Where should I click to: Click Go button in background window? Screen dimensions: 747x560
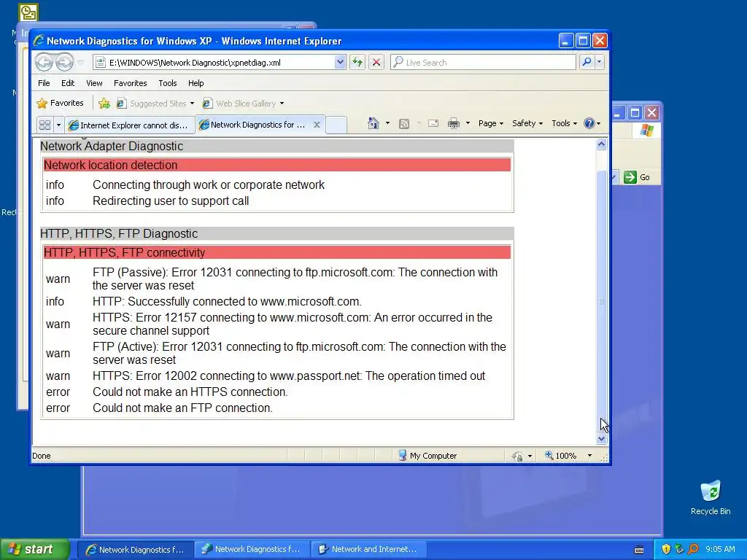(x=637, y=177)
